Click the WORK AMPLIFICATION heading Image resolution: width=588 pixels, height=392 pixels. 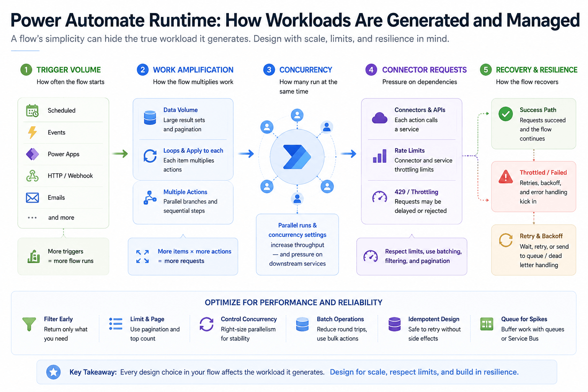(193, 70)
